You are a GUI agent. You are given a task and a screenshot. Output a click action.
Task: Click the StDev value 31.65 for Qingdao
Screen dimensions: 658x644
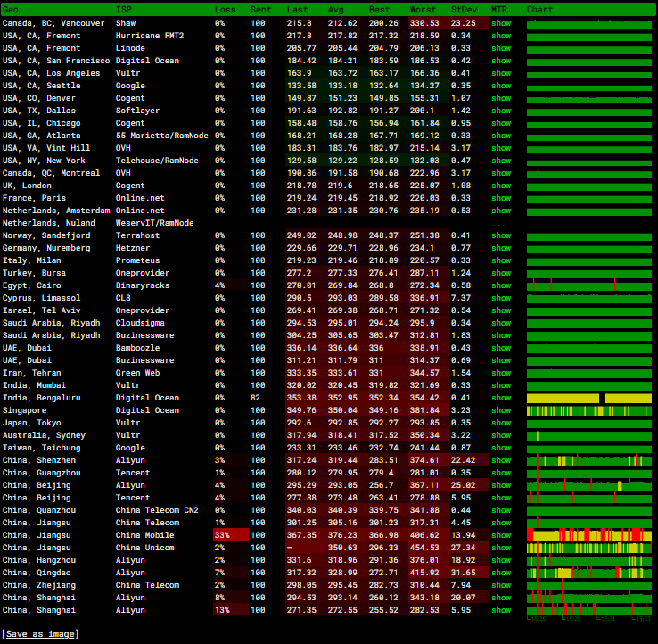point(463,573)
